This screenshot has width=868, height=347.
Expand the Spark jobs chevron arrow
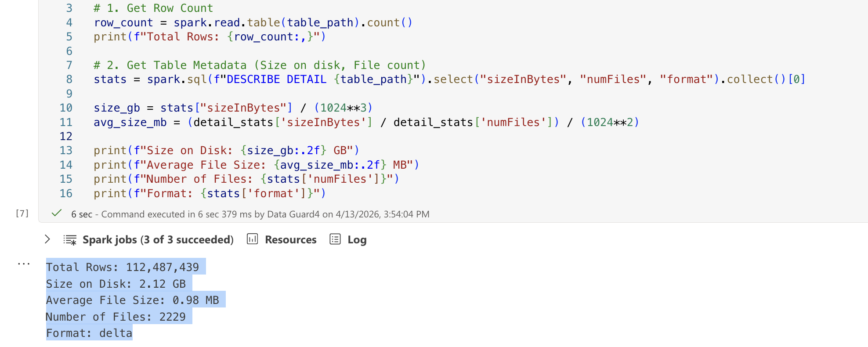(x=47, y=239)
